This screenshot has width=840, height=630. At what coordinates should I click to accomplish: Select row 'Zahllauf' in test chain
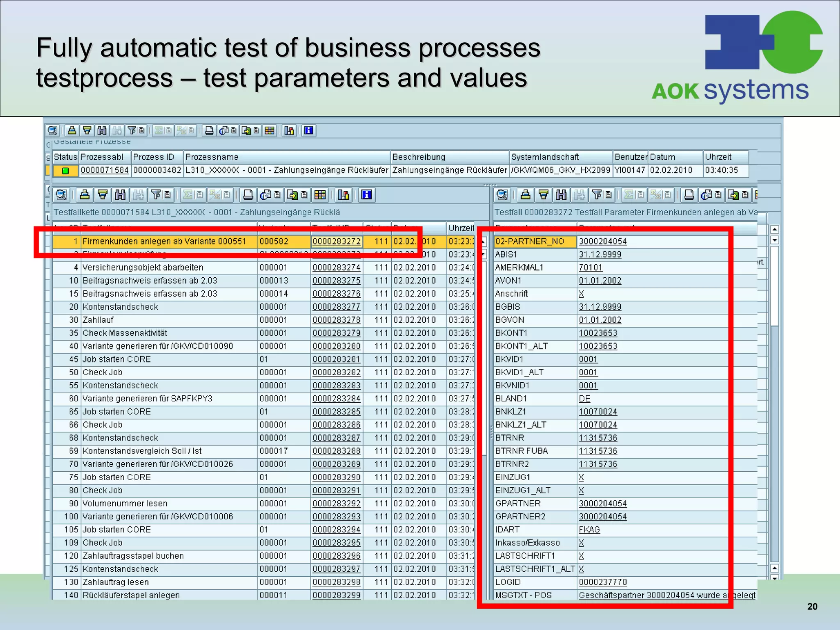(263, 320)
